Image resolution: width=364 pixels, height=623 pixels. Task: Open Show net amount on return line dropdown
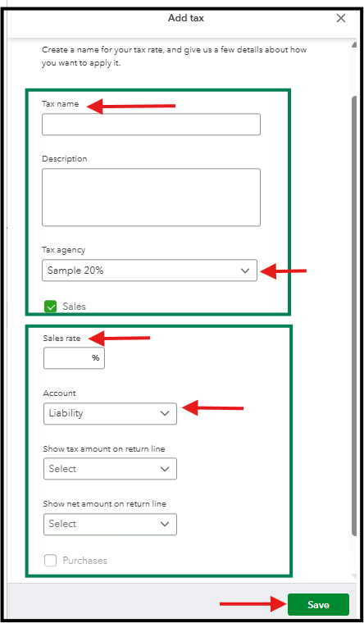click(x=110, y=525)
